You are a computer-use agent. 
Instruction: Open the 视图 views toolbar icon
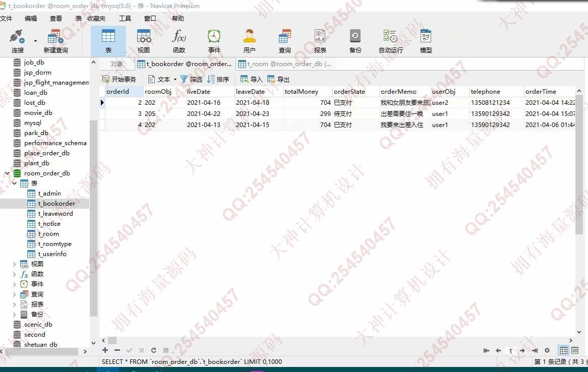coord(144,41)
